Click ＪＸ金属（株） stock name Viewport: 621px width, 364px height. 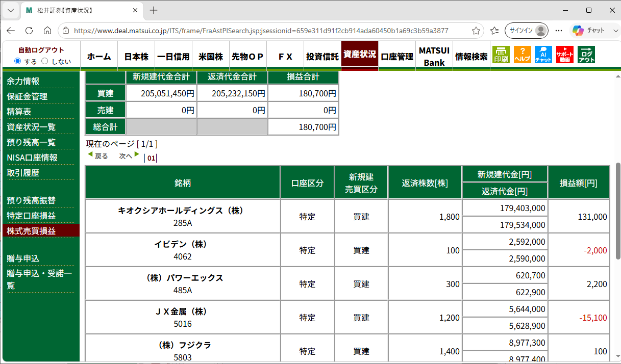click(x=183, y=311)
